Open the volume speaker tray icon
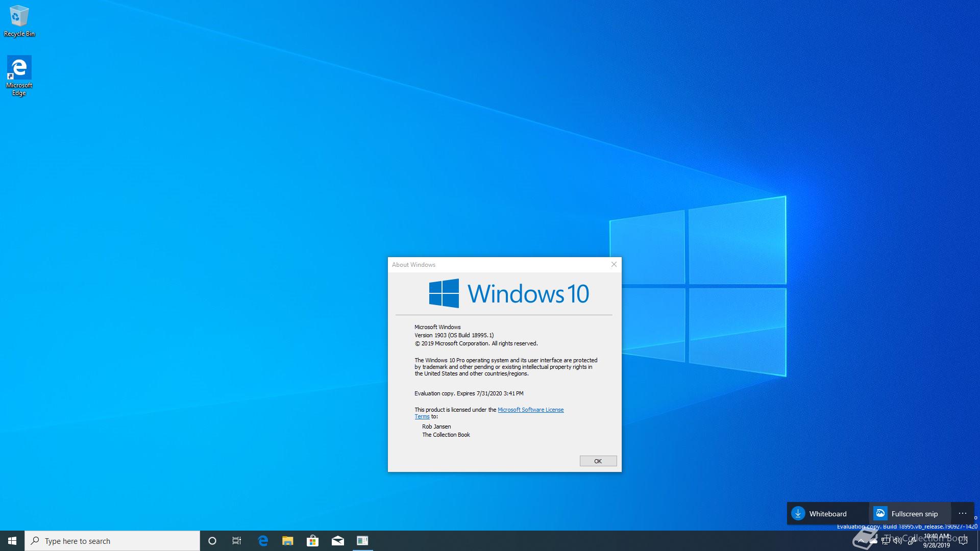 (x=898, y=541)
